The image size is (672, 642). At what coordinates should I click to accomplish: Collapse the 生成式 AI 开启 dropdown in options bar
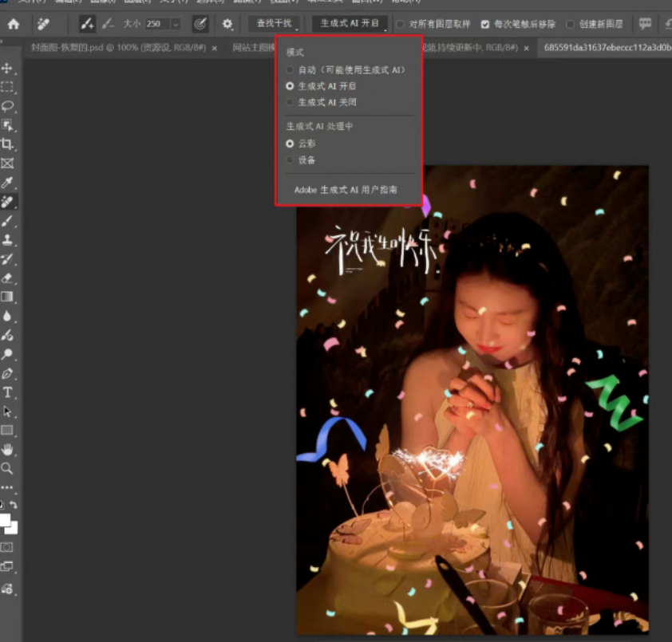pyautogui.click(x=350, y=24)
